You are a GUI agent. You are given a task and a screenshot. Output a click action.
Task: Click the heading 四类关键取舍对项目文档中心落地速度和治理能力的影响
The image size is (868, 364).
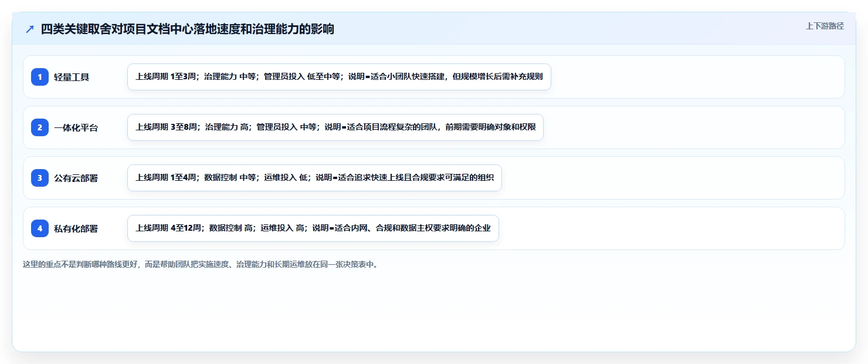coord(187,29)
